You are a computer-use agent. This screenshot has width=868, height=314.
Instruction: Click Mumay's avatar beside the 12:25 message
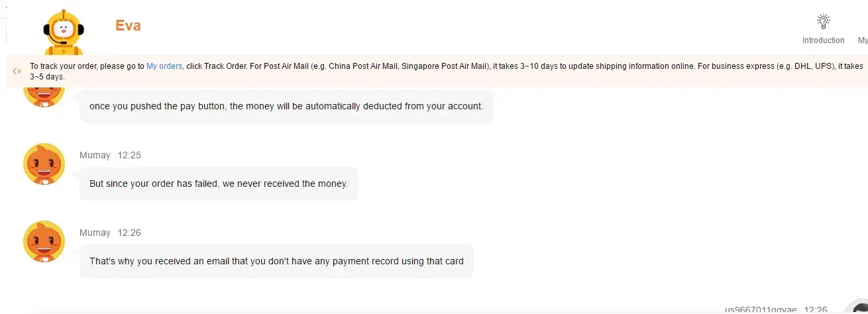coord(44,164)
